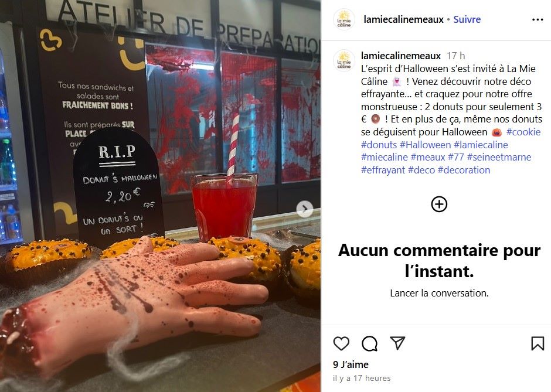Open the #lamiecaline hashtag link
Viewport: 551px width, 392px height.
pos(481,145)
